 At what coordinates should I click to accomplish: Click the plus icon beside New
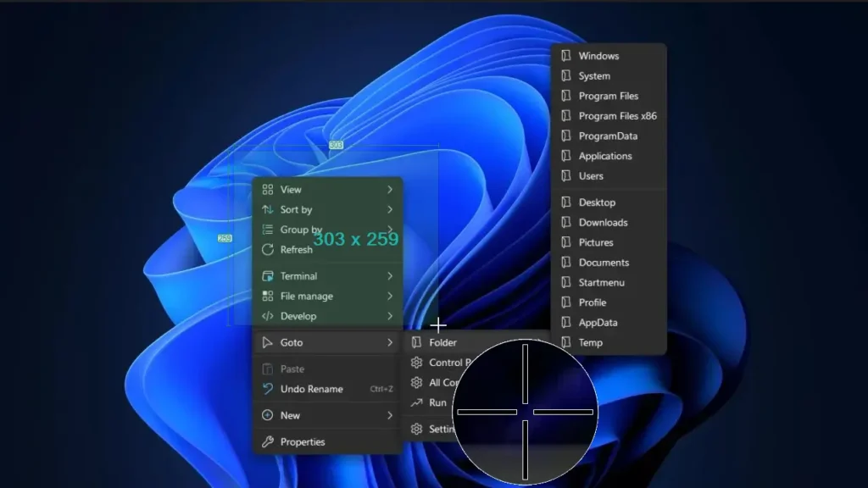click(x=267, y=415)
